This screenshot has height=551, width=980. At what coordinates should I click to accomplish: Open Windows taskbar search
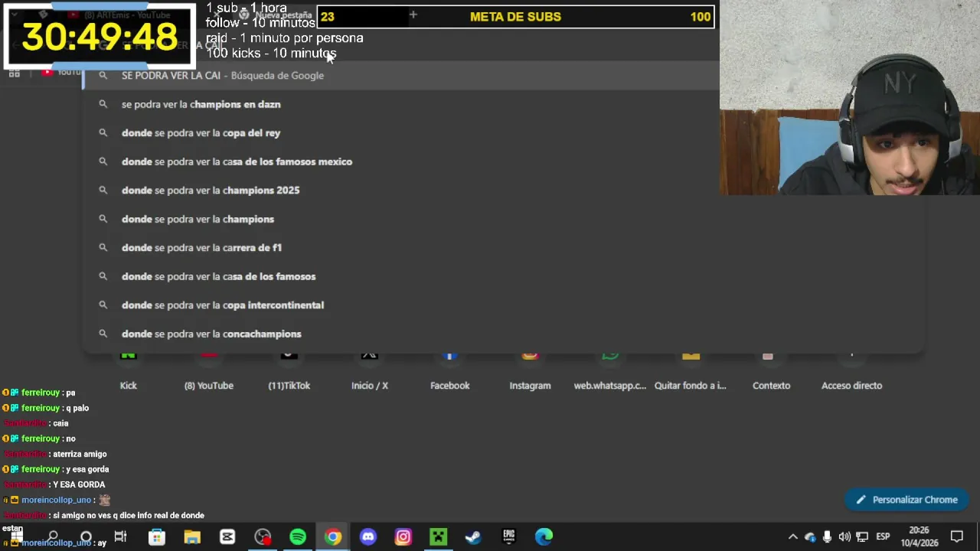tap(52, 536)
